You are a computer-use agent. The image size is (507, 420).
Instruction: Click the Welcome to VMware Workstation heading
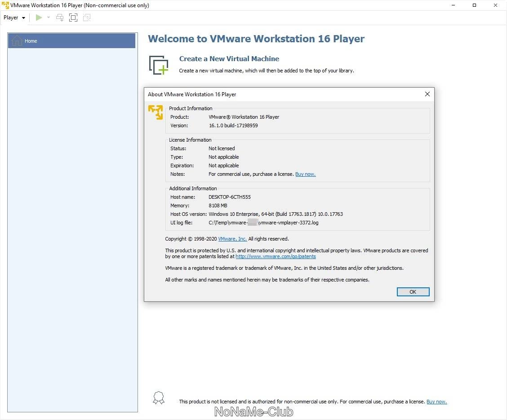coord(256,39)
